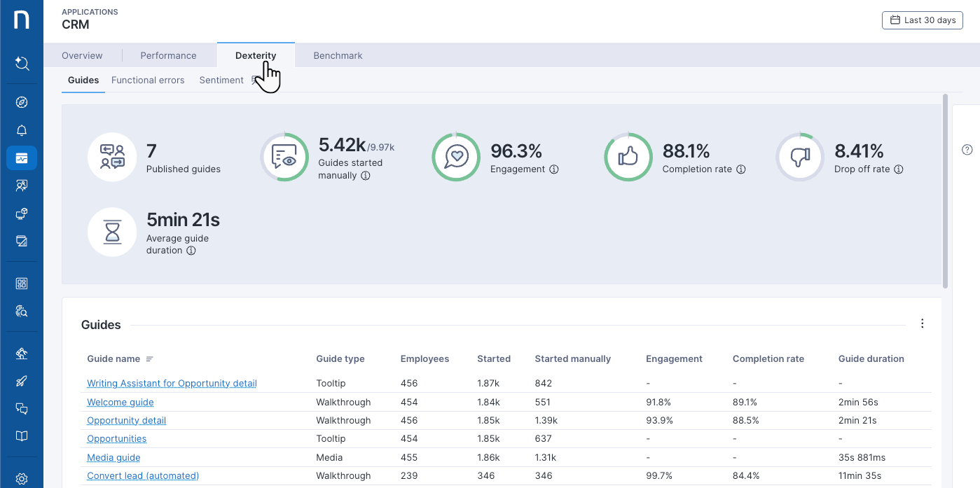Click info icon next to Drop off rate

(899, 169)
